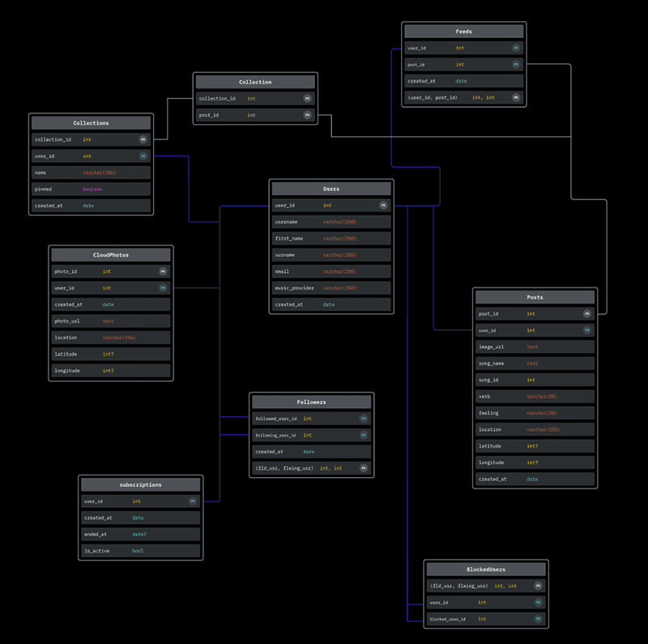
Task: Select the Posts table header
Action: (535, 297)
